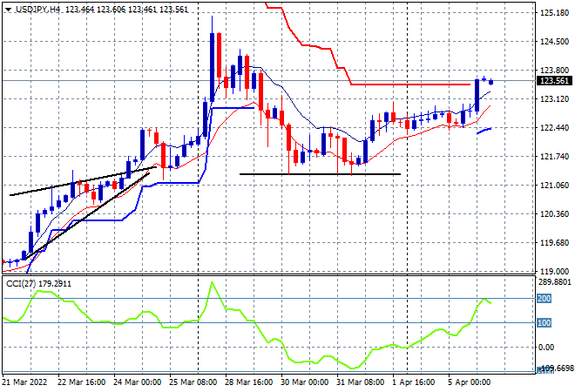
Task: Select the 123.800 price axis label
Action: click(x=554, y=70)
